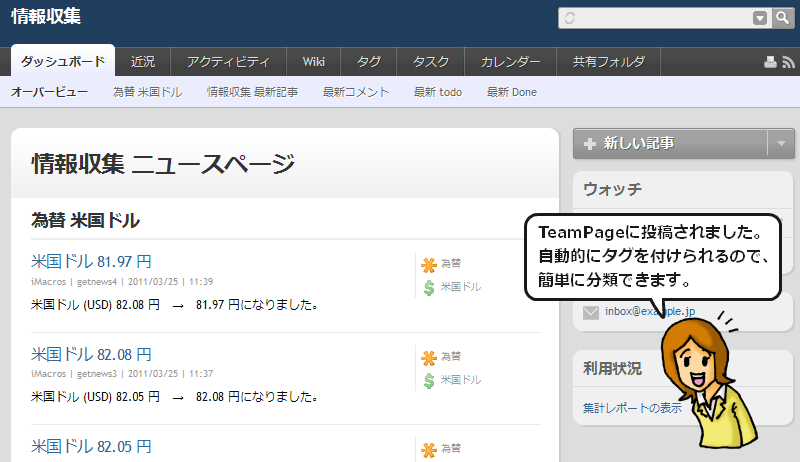Click the 新しい記事 button
800x462 pixels.
pos(670,144)
